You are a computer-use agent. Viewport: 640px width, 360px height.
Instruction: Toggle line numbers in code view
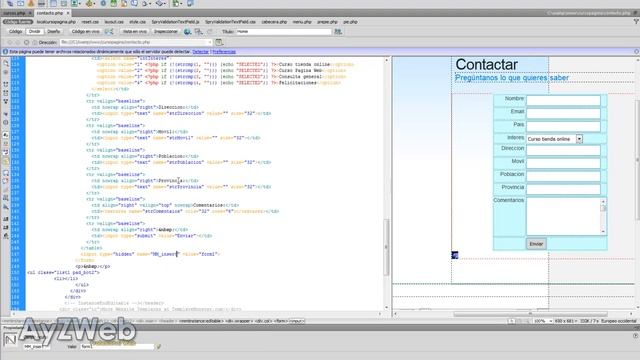point(6,135)
